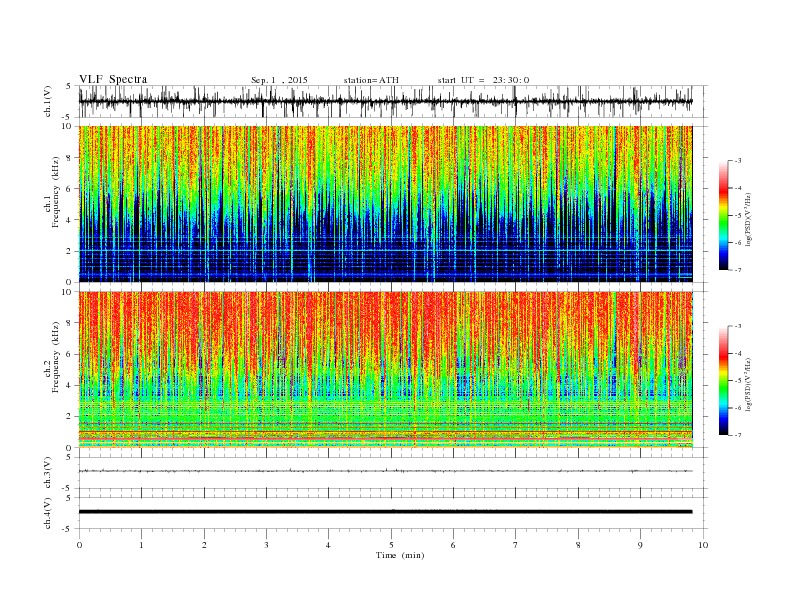Screen dimensions: 792x612
Task: Click the "-3" tick on upper color bar
Action: pyautogui.click(x=738, y=161)
